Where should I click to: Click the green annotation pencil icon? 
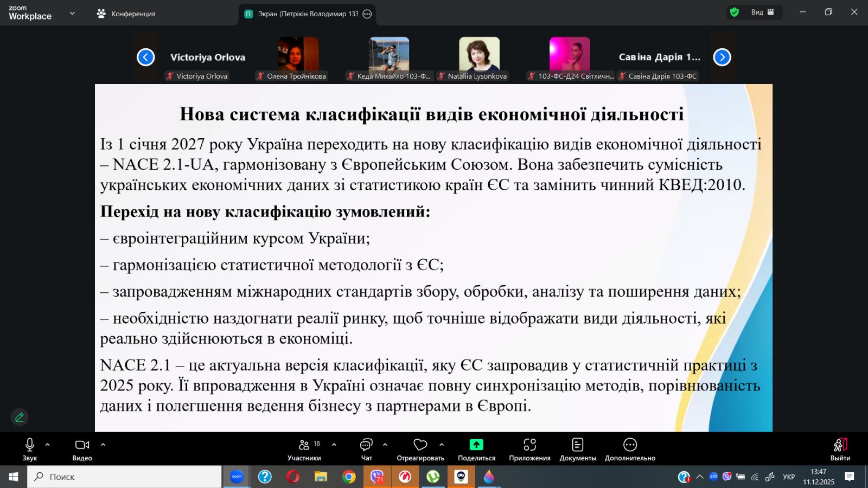pos(20,417)
